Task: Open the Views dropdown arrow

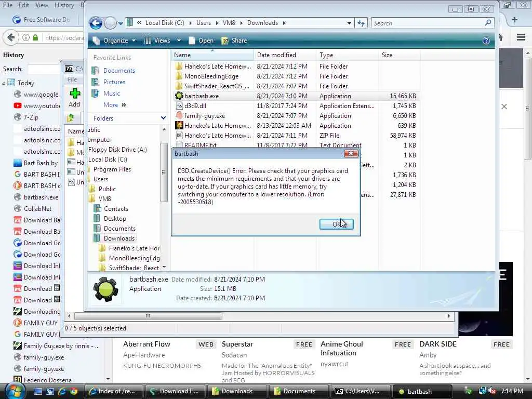Action: coord(179,41)
